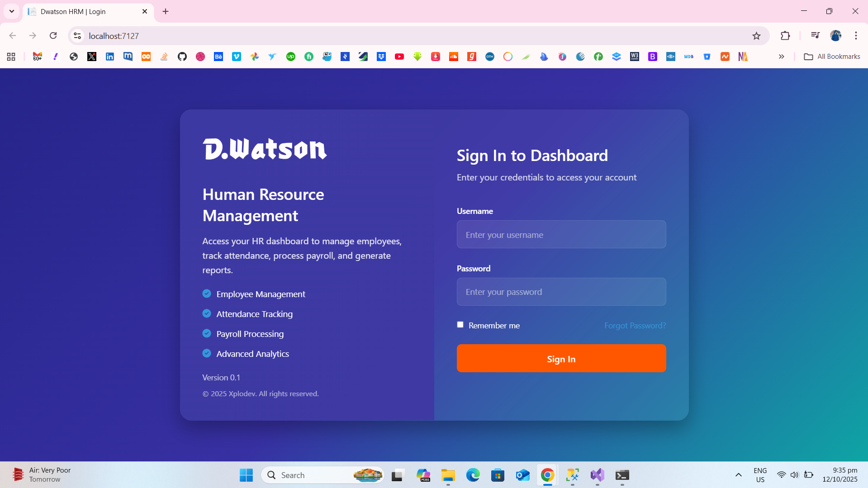Viewport: 868px width, 488px height.
Task: Focus the Username input field
Action: pyautogui.click(x=561, y=234)
